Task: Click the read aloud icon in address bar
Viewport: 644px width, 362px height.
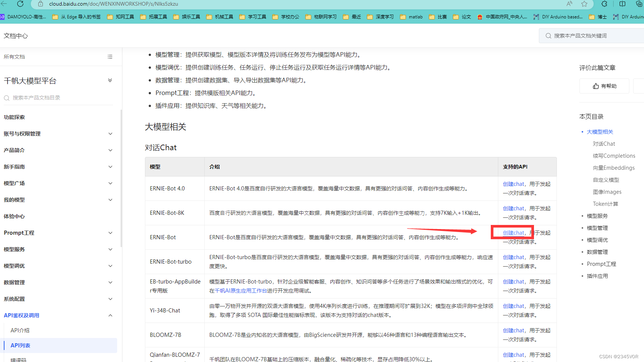Action: (x=569, y=4)
